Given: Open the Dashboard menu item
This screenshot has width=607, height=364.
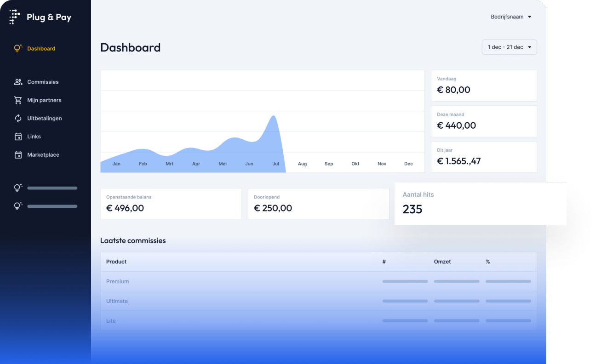Looking at the screenshot, I should pyautogui.click(x=41, y=48).
